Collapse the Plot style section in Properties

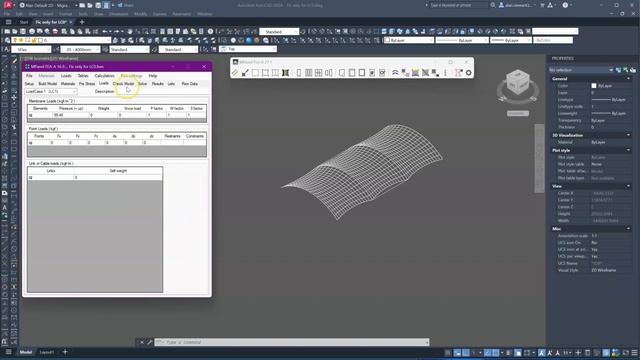[628, 150]
